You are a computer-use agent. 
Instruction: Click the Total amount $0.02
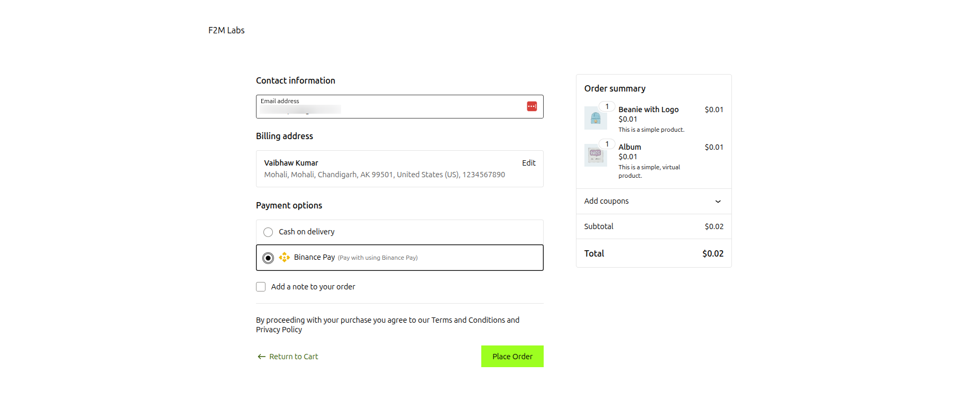tap(713, 253)
